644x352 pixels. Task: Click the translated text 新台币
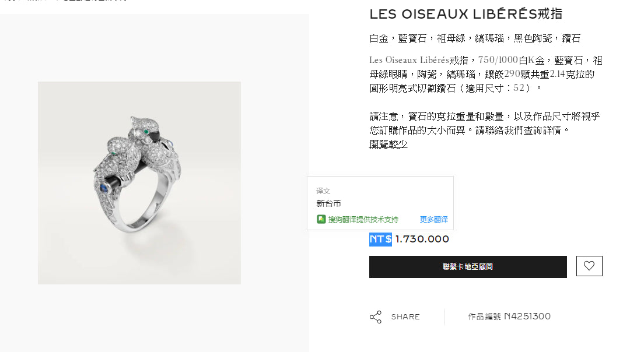pos(328,203)
